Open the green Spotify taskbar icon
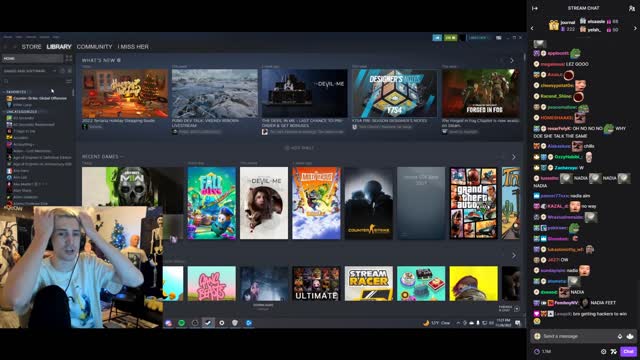The height and width of the screenshot is (360, 640). click(x=182, y=323)
